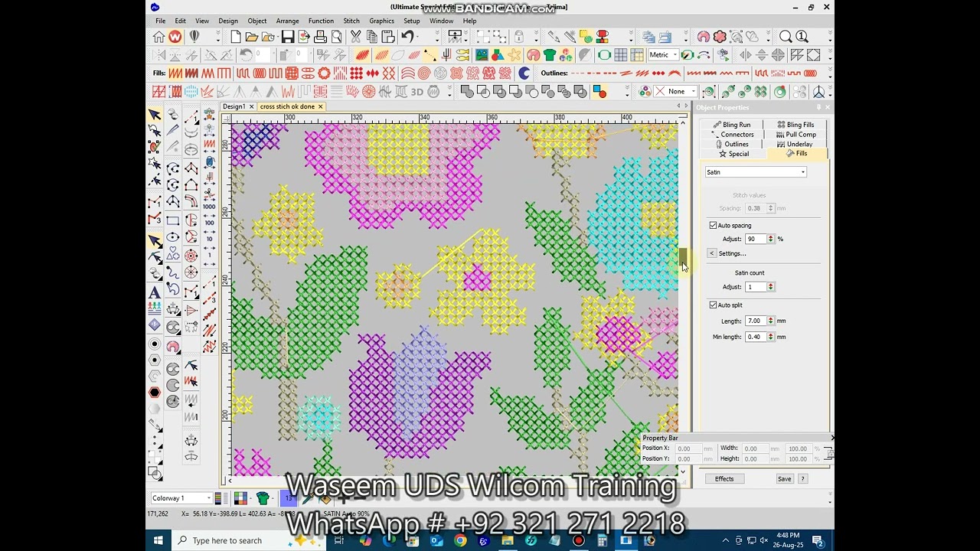The height and width of the screenshot is (551, 980).
Task: Click the red Wilcom W icon
Action: [175, 37]
